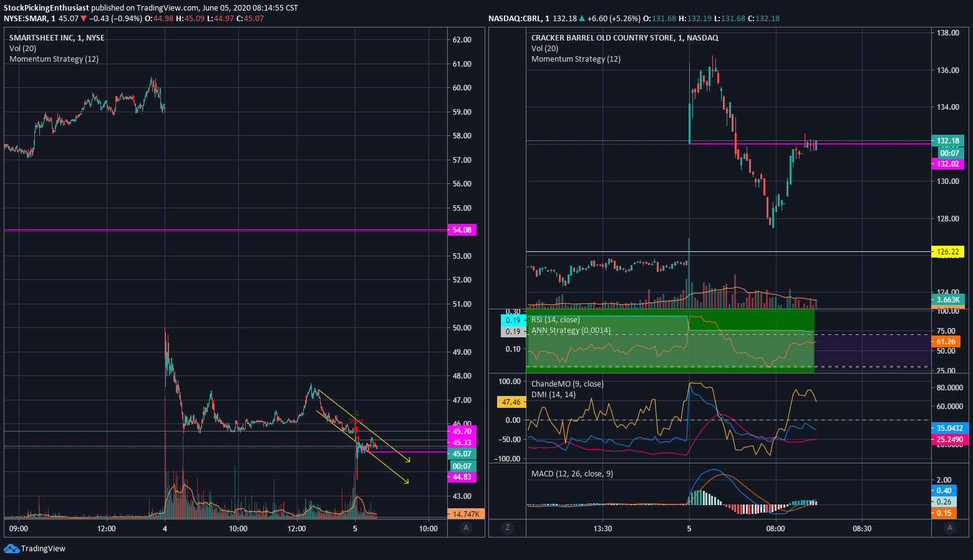Toggle auto-scale A button on Smartsheet chart
The height and width of the screenshot is (560, 973).
(465, 528)
